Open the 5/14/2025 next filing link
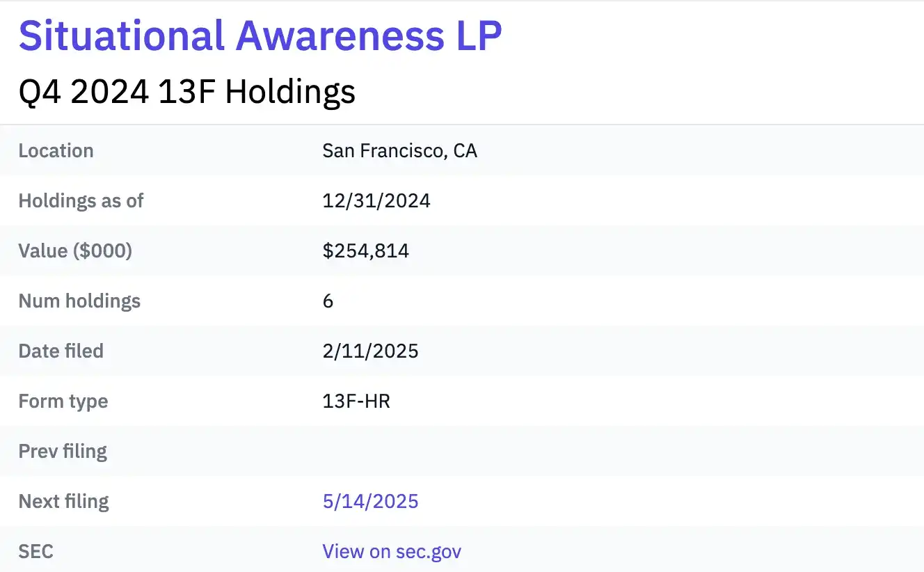 (x=370, y=501)
